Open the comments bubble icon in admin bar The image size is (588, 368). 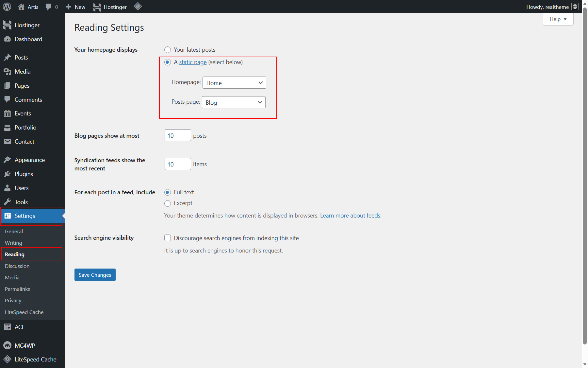click(49, 7)
